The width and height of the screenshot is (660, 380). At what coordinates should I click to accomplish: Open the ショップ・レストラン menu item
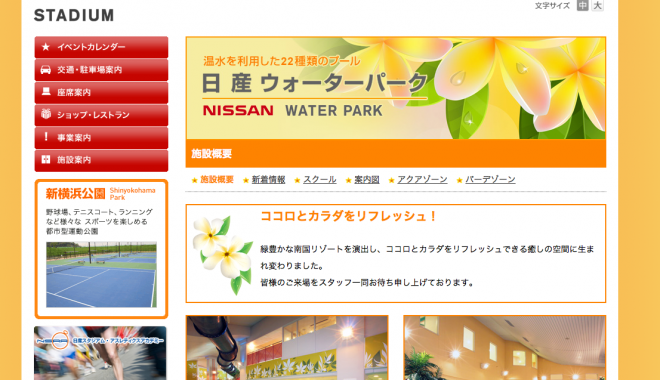101,115
